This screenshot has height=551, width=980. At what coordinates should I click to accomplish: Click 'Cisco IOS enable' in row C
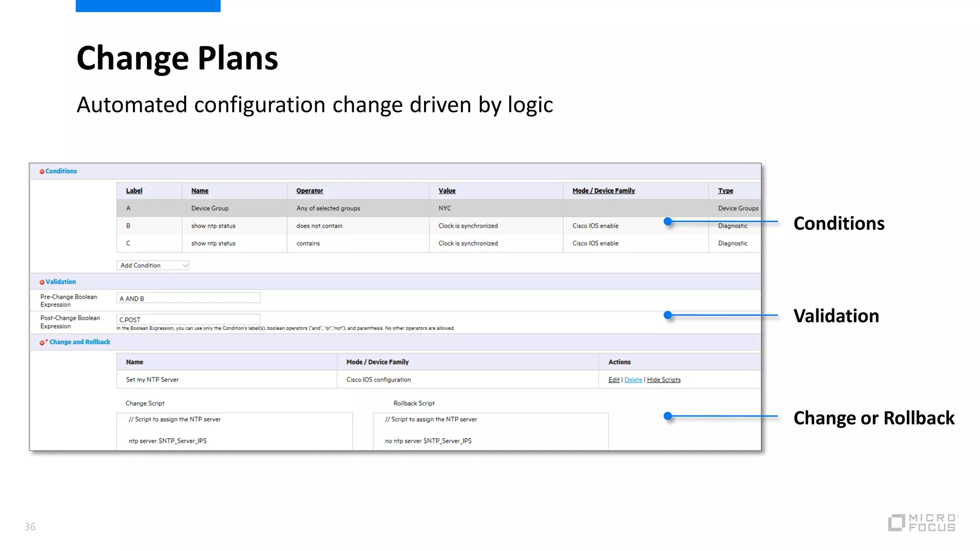595,243
